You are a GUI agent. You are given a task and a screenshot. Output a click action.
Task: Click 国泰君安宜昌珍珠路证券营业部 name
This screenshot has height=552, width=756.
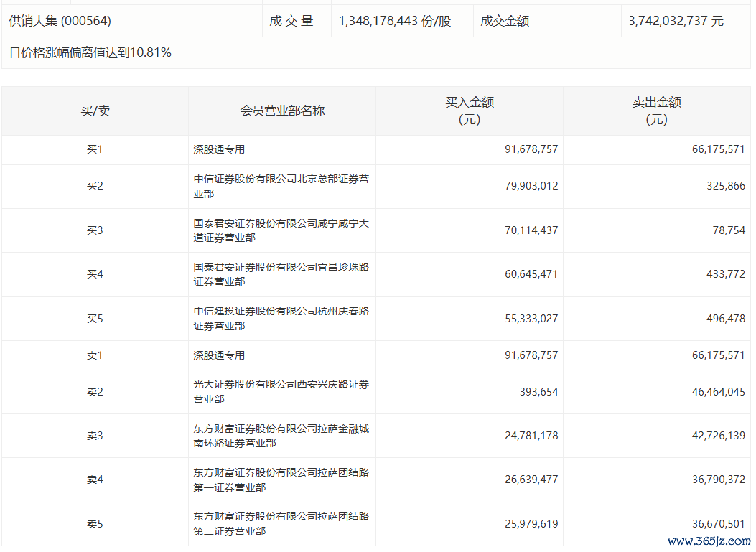(x=281, y=274)
